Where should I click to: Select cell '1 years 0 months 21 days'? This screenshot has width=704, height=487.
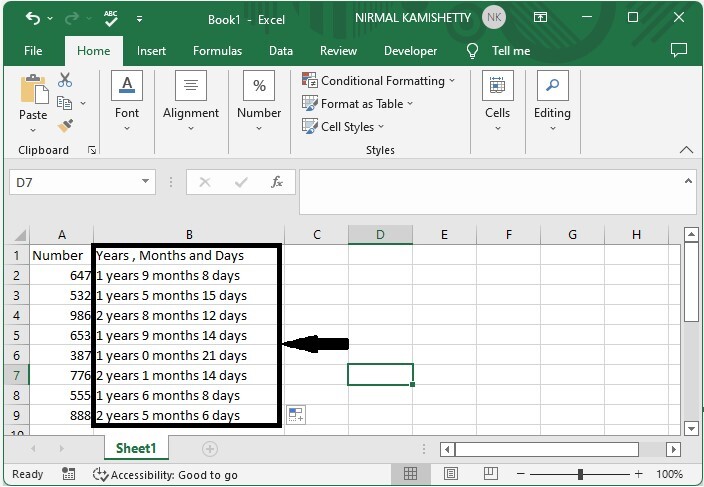189,355
